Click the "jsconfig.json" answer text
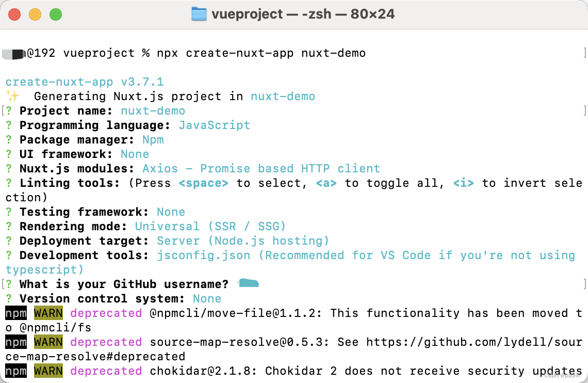This screenshot has height=383, width=588. 204,256
